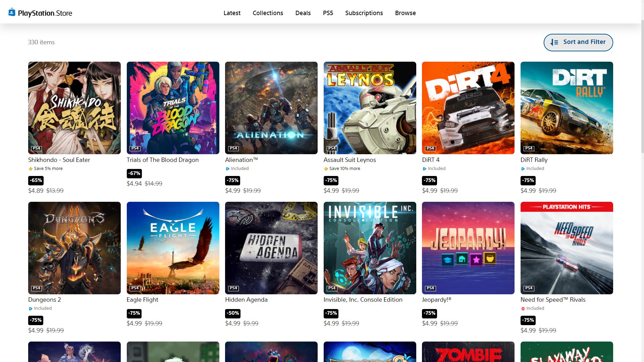Click the EA Play icon under Need for Speed Rivals
The image size is (644, 362).
pyautogui.click(x=523, y=308)
